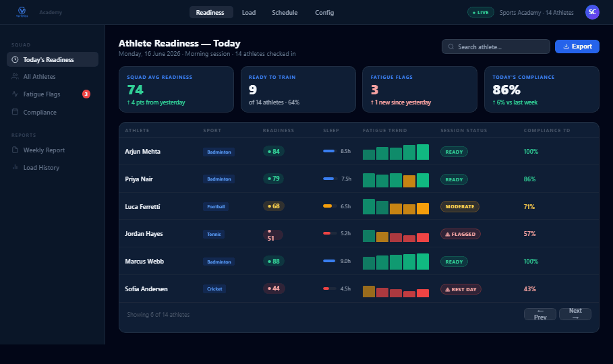
Task: Click Sofia Andersen's Cricket sport tag
Action: 214,289
